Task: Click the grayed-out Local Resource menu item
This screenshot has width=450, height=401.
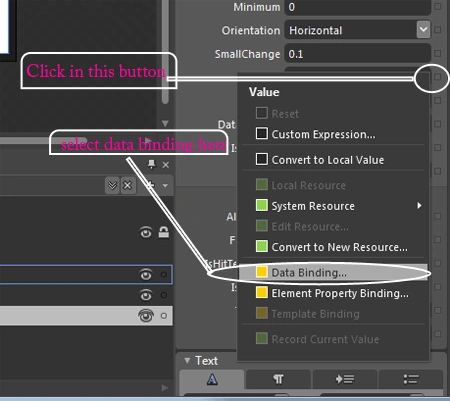Action: point(333,185)
